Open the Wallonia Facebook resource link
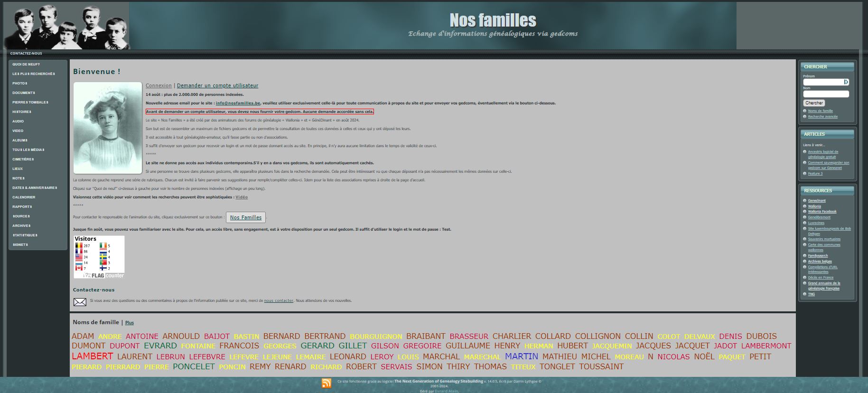 tap(822, 212)
